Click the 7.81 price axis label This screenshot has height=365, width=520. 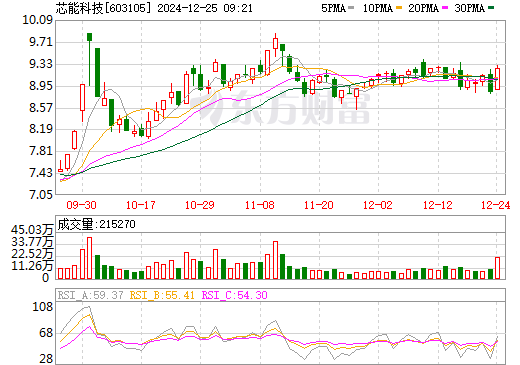click(x=41, y=151)
